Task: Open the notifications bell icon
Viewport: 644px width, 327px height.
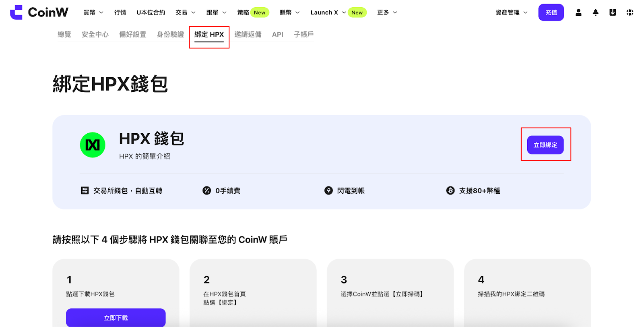Action: [x=596, y=12]
